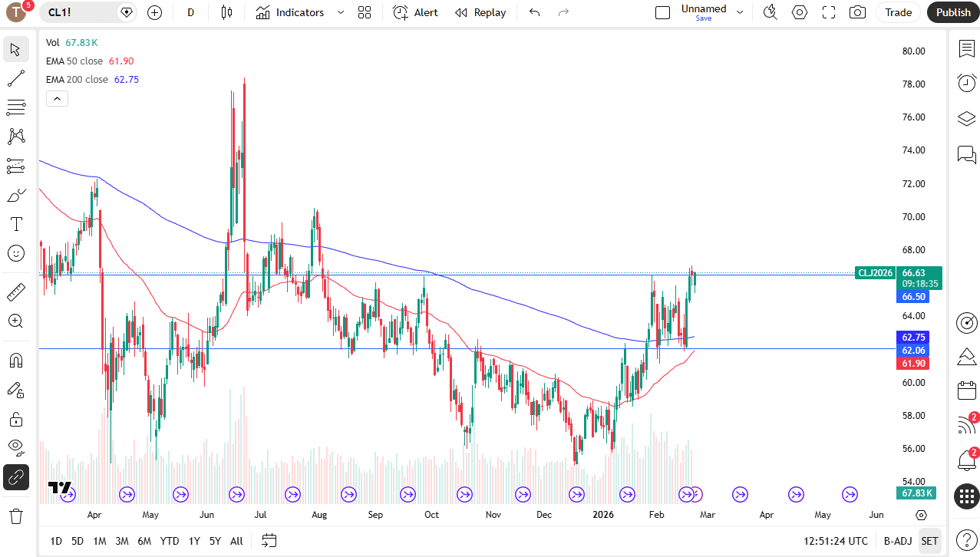Create a new Alert

416,12
